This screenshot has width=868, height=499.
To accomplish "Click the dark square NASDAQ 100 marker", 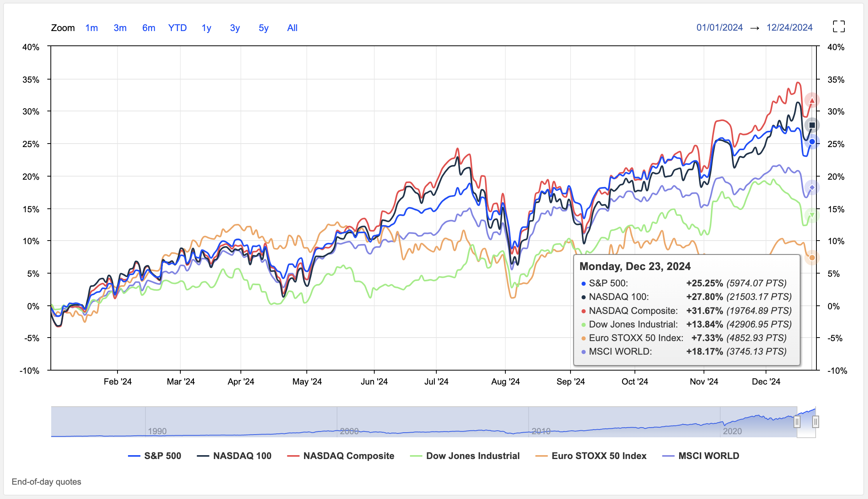I will (x=812, y=125).
